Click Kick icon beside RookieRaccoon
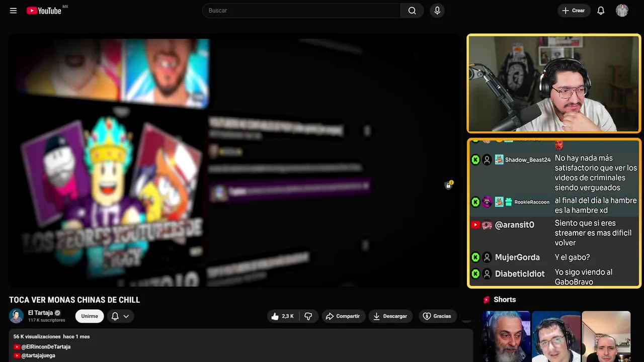 point(475,202)
